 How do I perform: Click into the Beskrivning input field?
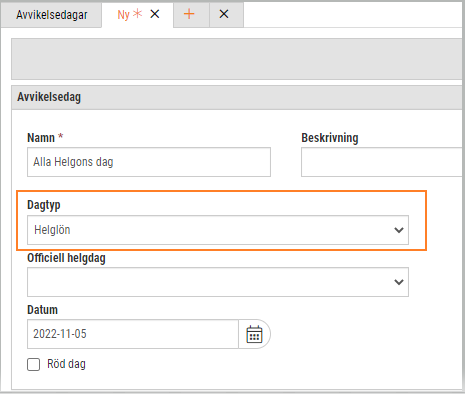coord(382,162)
